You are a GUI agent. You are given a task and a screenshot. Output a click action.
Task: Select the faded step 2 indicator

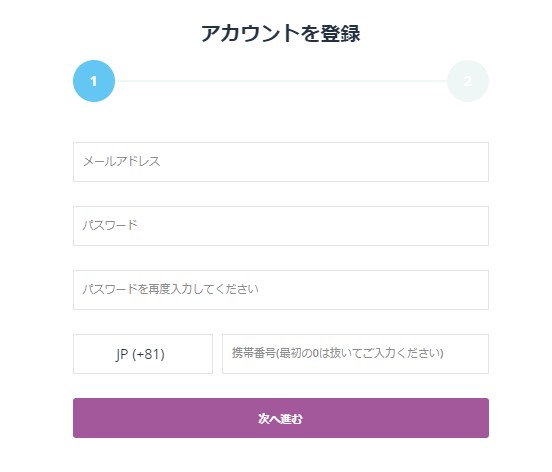pos(468,81)
